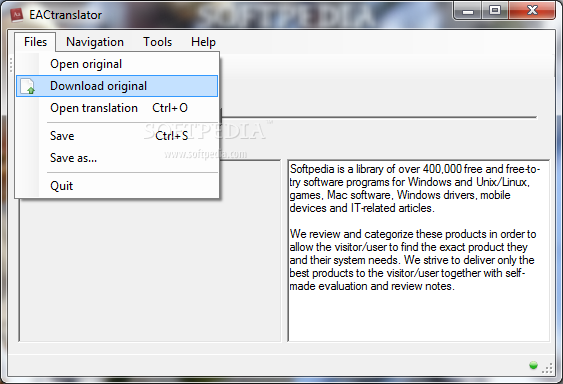Click inside the Softpedia translation text box

(x=419, y=251)
